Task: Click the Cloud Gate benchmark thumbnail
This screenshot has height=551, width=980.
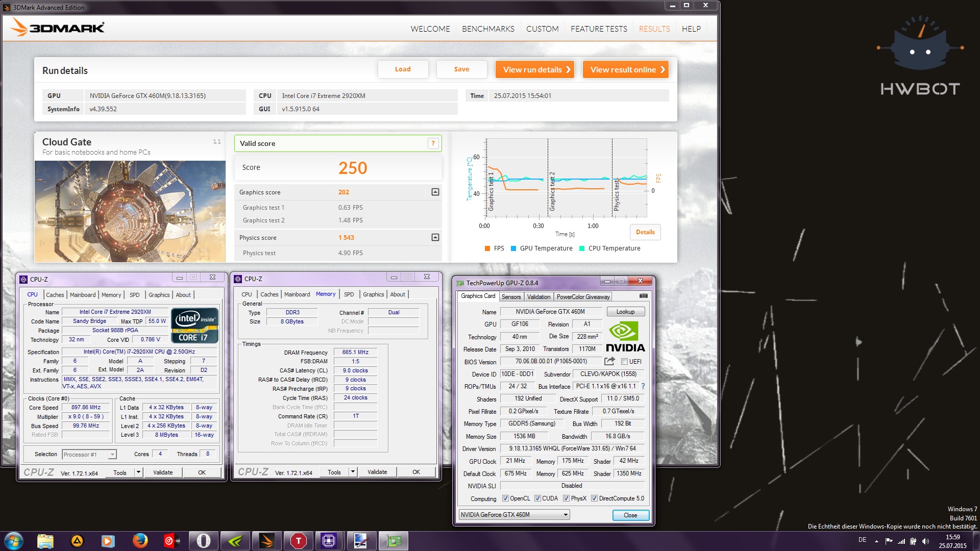Action: point(130,211)
